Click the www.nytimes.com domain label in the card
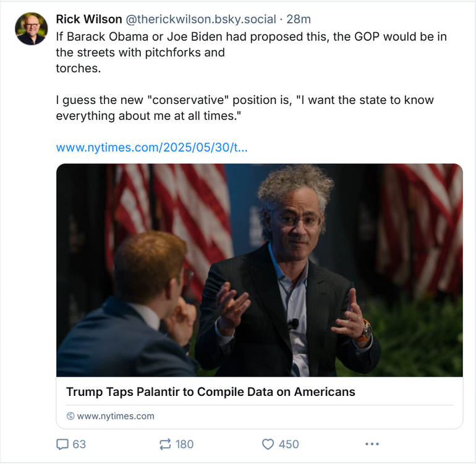 tap(116, 416)
